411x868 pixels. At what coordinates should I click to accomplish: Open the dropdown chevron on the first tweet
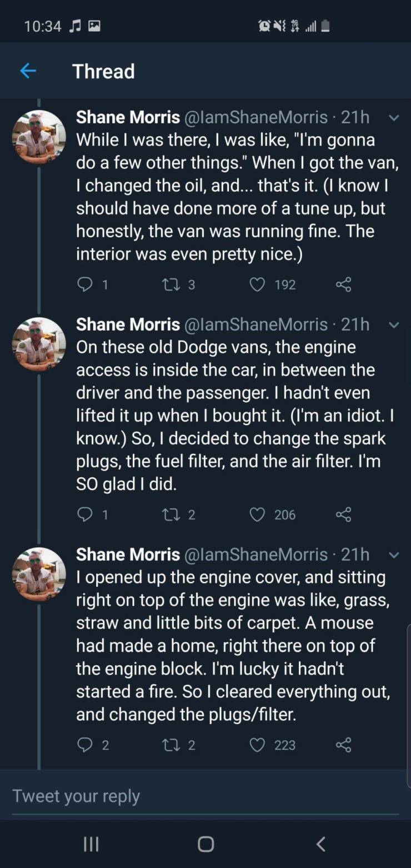[393, 118]
